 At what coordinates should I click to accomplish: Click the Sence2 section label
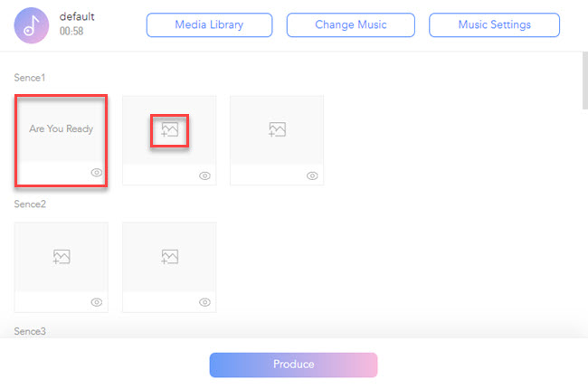pos(30,204)
